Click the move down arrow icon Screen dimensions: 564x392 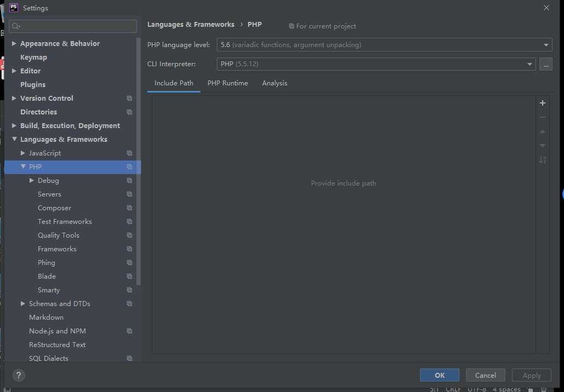543,145
